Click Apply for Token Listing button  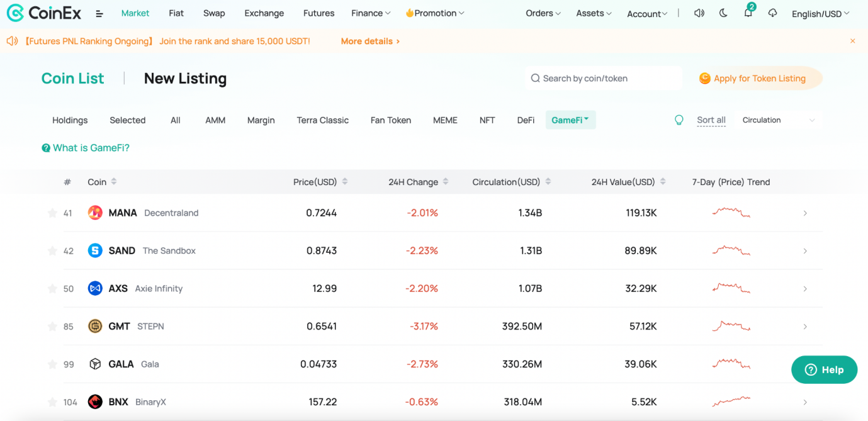[759, 79]
